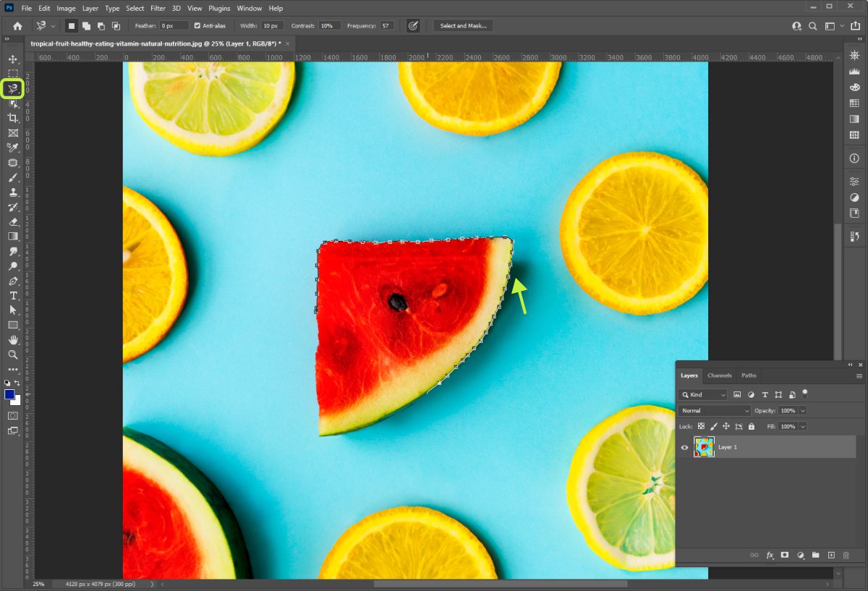Click the background color swatch

17,400
